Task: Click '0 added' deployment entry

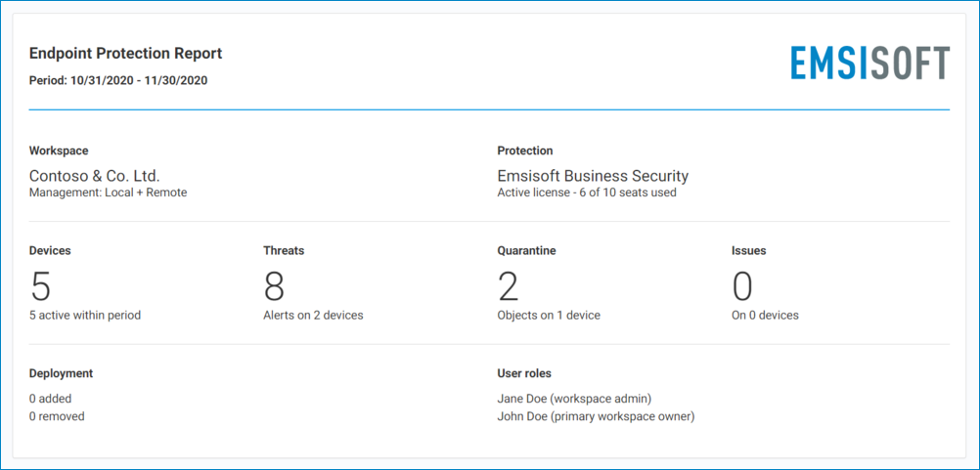Action: coord(51,399)
